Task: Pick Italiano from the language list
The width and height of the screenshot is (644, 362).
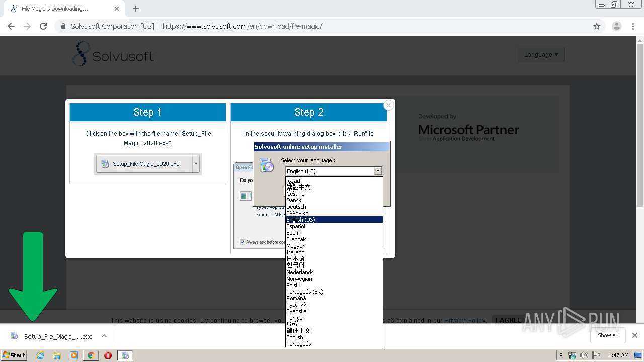Action: (334, 252)
